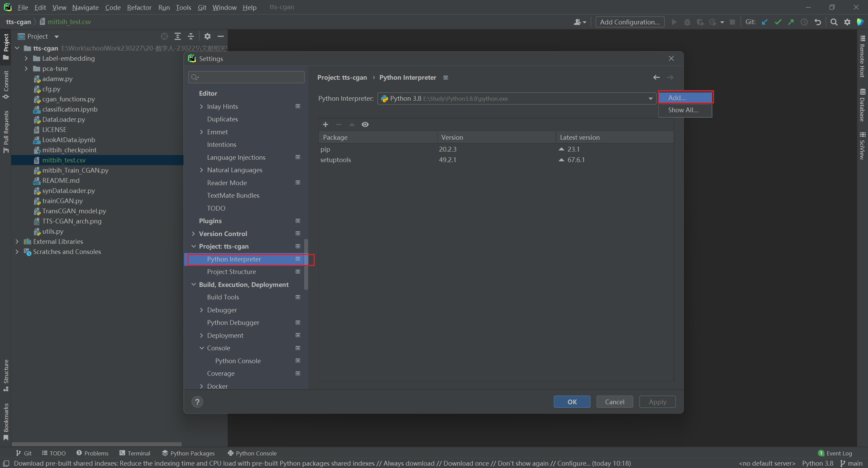The image size is (868, 468).
Task: Open the Structure side tab
Action: click(6, 375)
